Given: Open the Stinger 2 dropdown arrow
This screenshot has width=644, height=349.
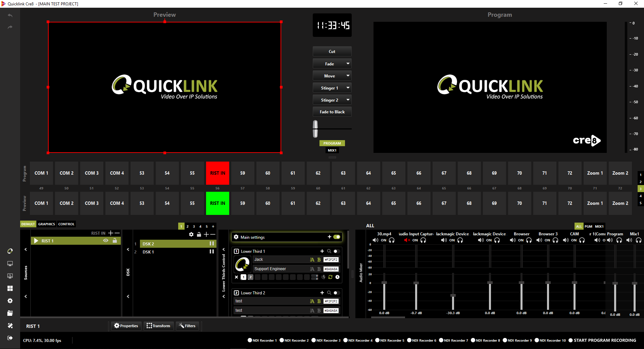Looking at the screenshot, I should point(348,100).
